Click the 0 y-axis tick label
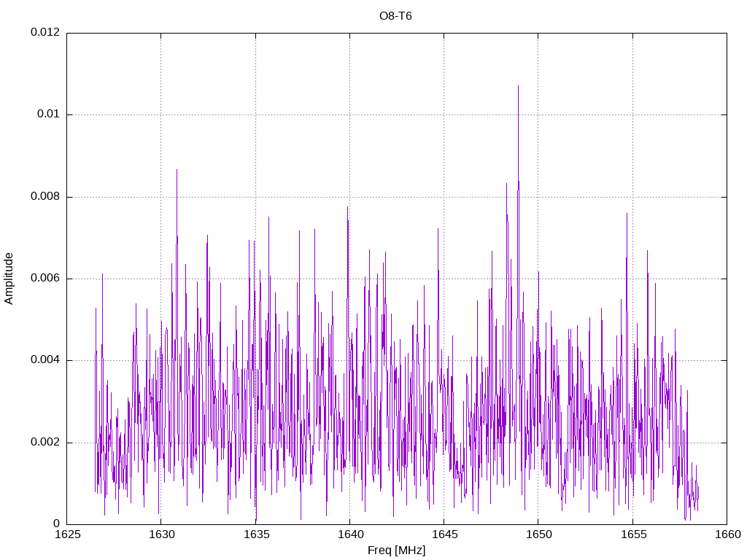This screenshot has width=747, height=560. [57, 524]
